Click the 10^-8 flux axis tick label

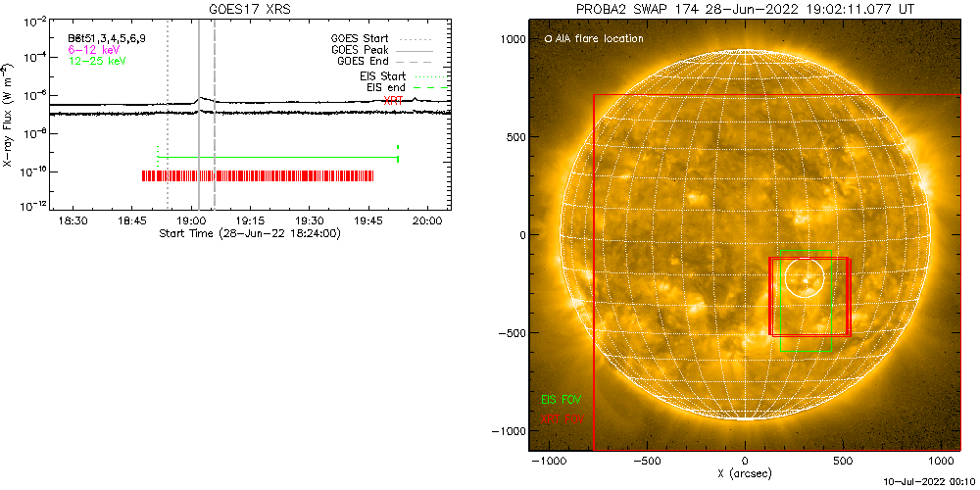[x=33, y=133]
